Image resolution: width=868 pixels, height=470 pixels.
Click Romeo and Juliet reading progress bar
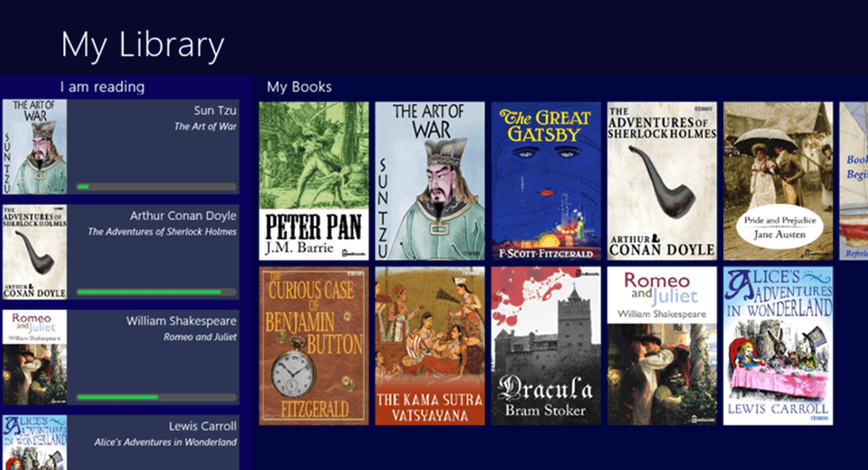click(156, 397)
